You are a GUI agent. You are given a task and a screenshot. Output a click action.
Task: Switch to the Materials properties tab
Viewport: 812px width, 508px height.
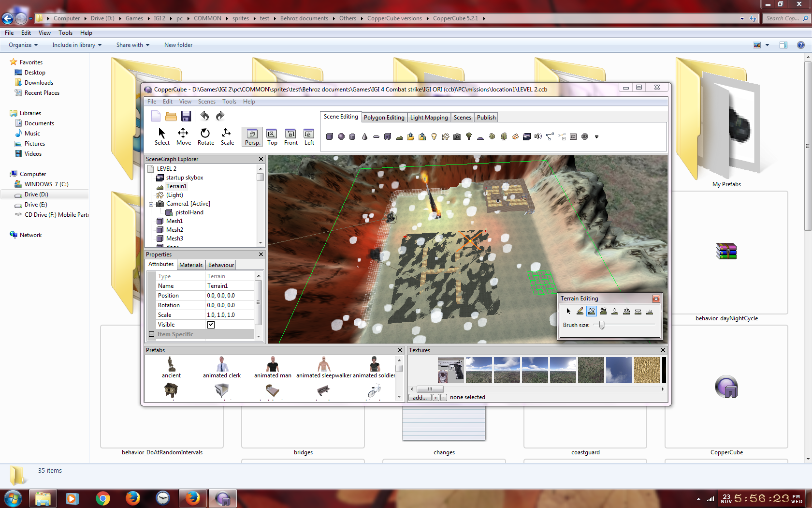click(x=191, y=265)
